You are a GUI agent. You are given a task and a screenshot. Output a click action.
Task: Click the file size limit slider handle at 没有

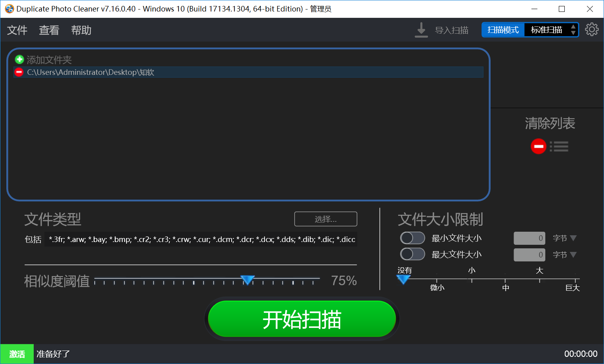point(403,280)
